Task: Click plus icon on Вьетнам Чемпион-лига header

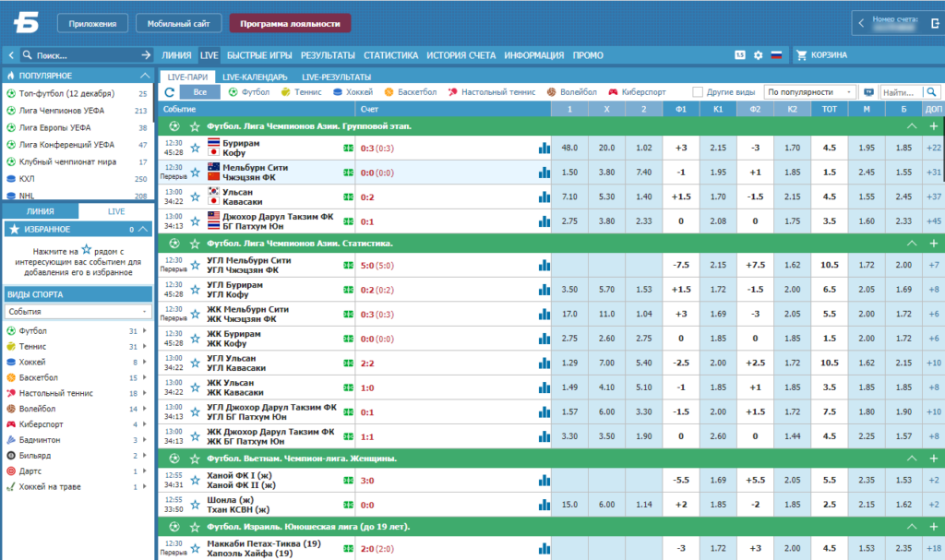Action: (934, 459)
